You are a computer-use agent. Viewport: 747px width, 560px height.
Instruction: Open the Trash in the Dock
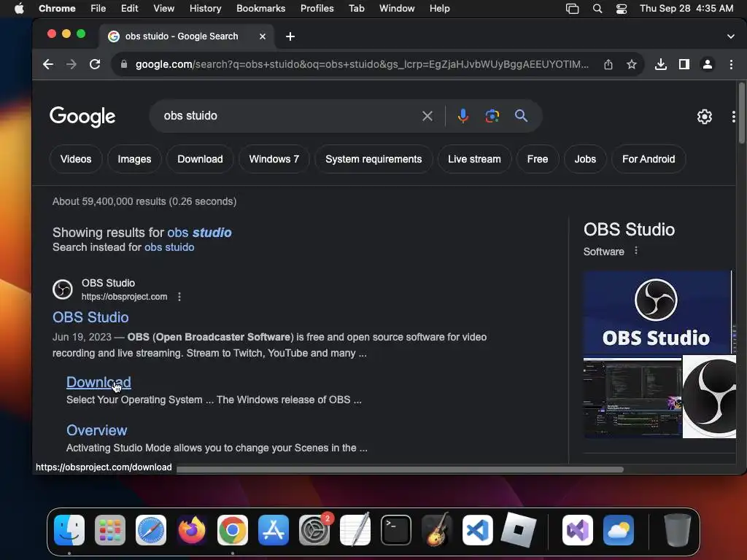(678, 530)
